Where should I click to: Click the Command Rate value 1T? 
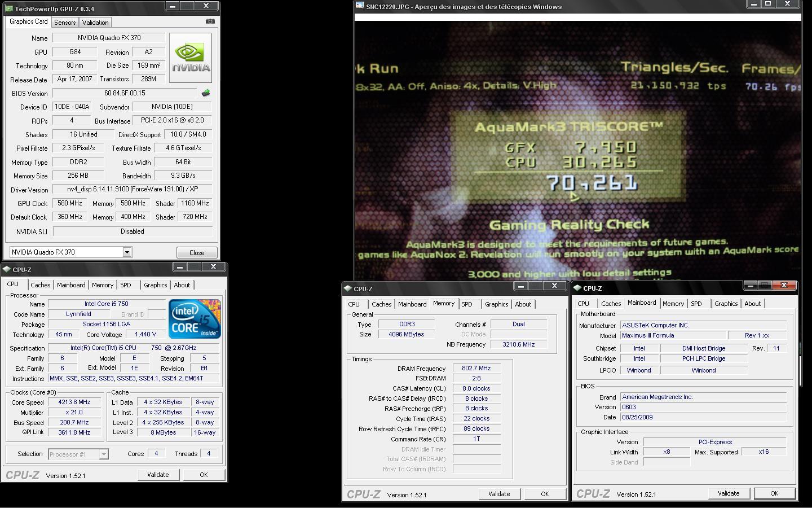click(476, 439)
